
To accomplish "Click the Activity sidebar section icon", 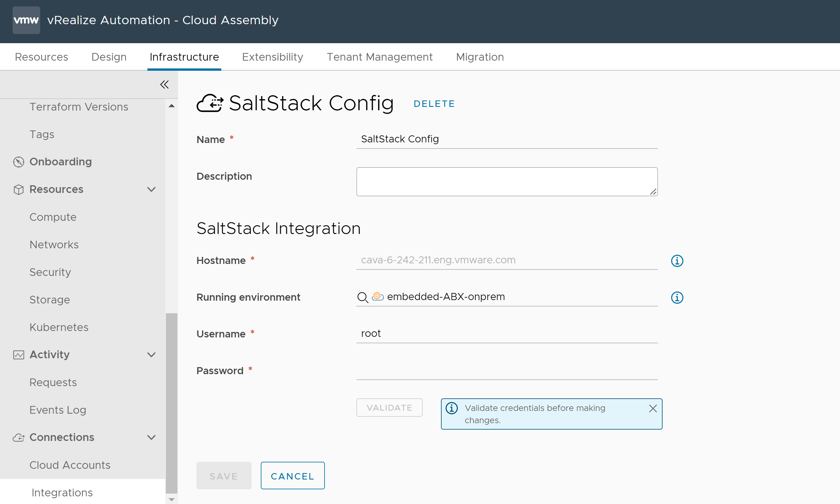I will pos(19,354).
